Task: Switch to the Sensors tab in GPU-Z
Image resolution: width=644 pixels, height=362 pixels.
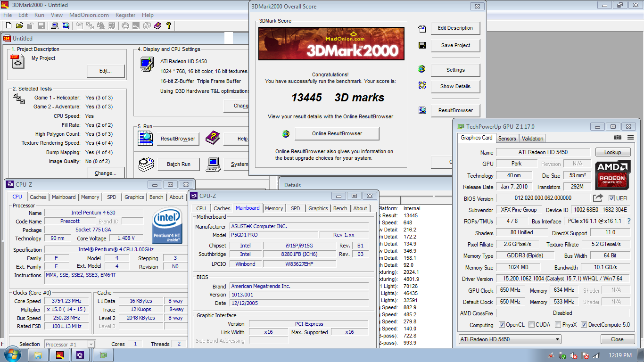Action: [x=507, y=139]
